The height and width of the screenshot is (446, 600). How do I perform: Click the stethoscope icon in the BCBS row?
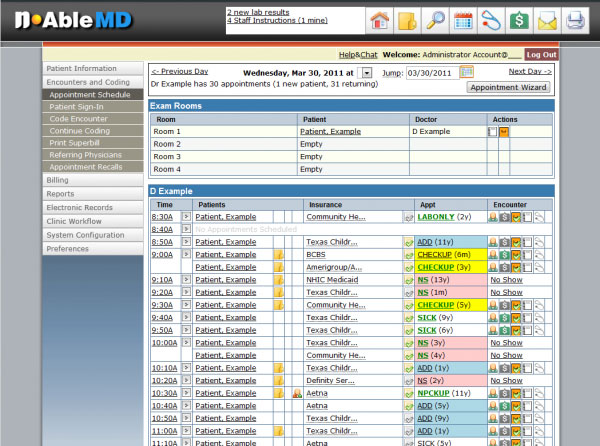coord(540,255)
